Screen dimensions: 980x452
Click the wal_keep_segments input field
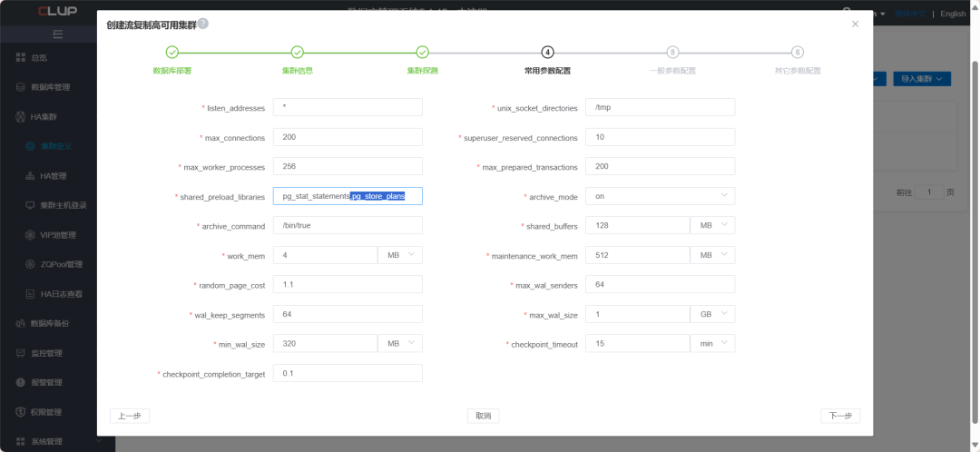pyautogui.click(x=348, y=314)
